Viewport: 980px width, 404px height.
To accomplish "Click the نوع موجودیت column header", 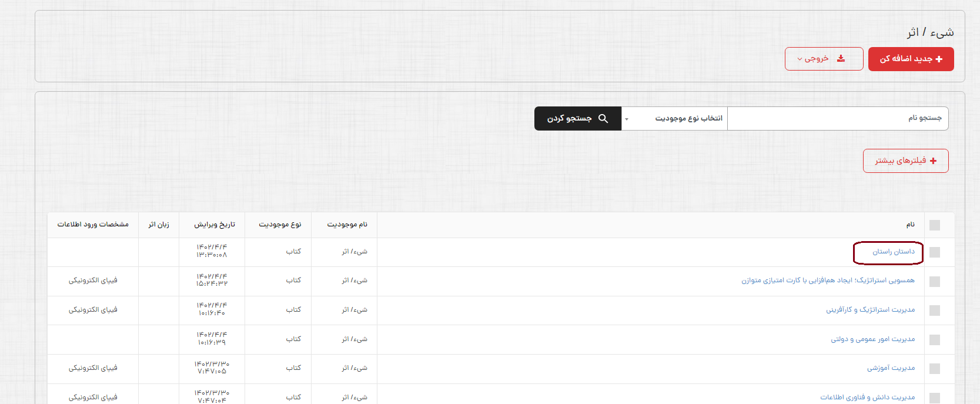I will pos(280,225).
